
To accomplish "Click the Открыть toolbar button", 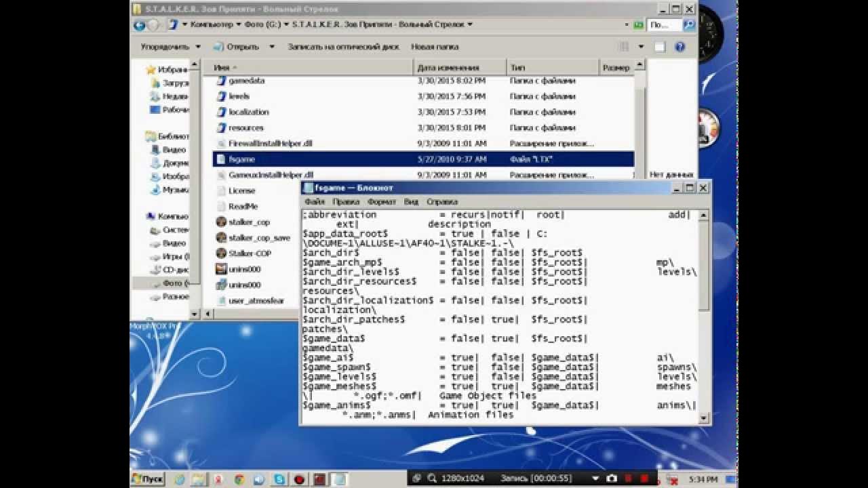I will [x=237, y=47].
